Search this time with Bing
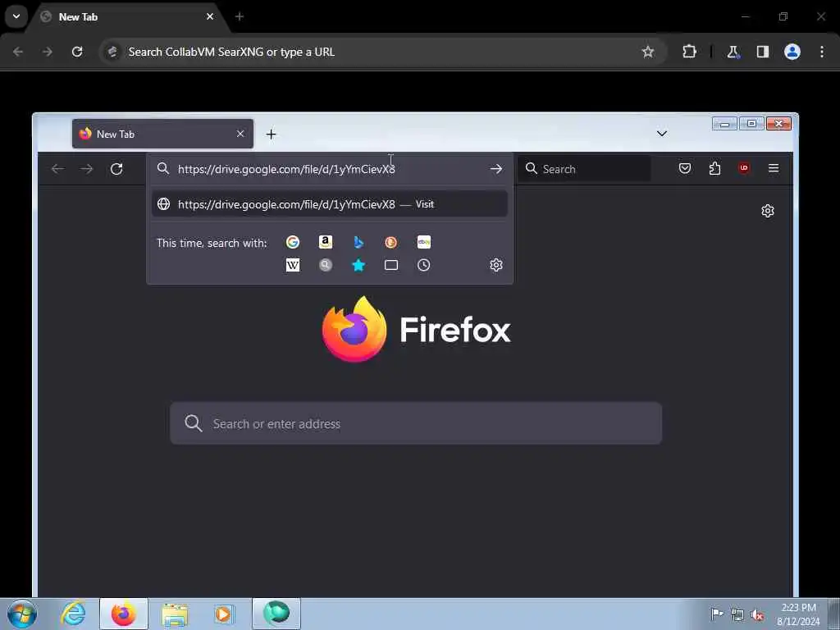Image resolution: width=840 pixels, height=630 pixels. click(x=358, y=242)
